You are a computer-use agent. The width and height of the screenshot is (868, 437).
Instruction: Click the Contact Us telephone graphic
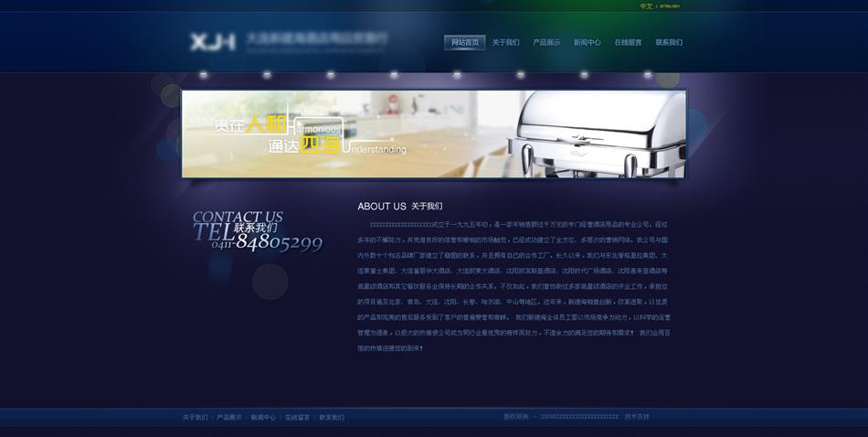click(256, 231)
